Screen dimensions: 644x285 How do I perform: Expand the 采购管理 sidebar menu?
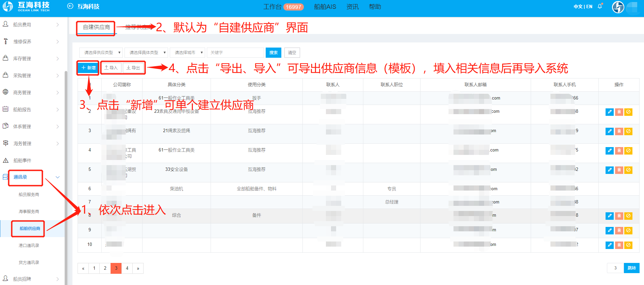click(x=32, y=75)
